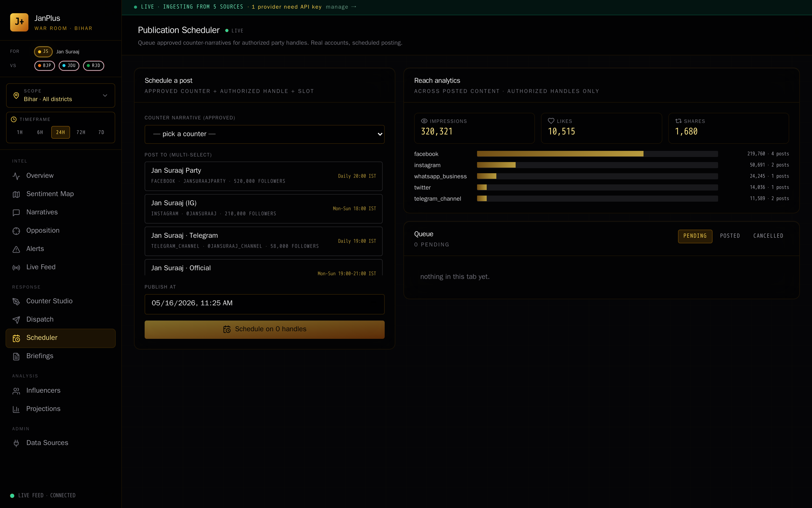Open Dispatch in the sidebar
The image size is (812, 508).
click(x=61, y=320)
